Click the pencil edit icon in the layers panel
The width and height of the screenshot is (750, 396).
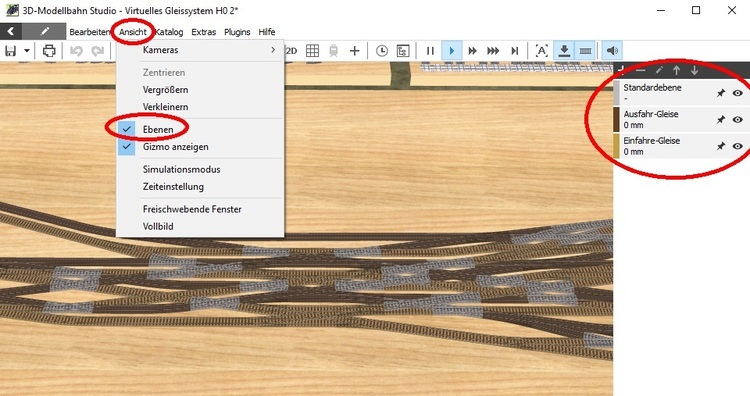click(659, 70)
